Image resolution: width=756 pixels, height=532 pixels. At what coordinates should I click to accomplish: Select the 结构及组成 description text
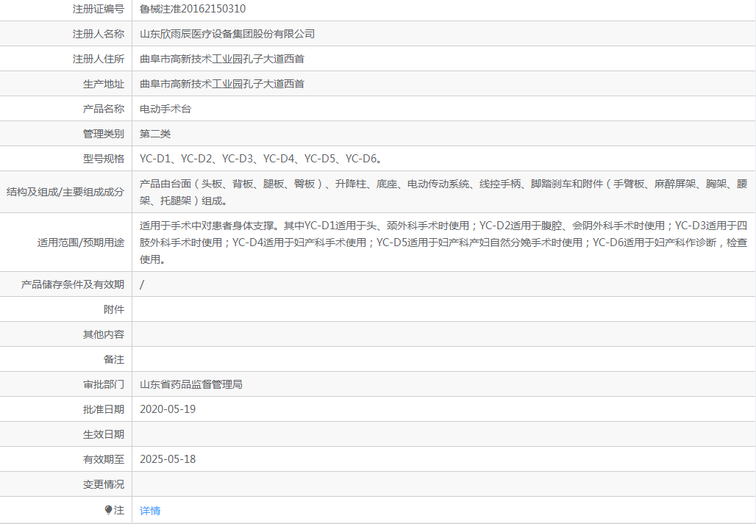331,195
